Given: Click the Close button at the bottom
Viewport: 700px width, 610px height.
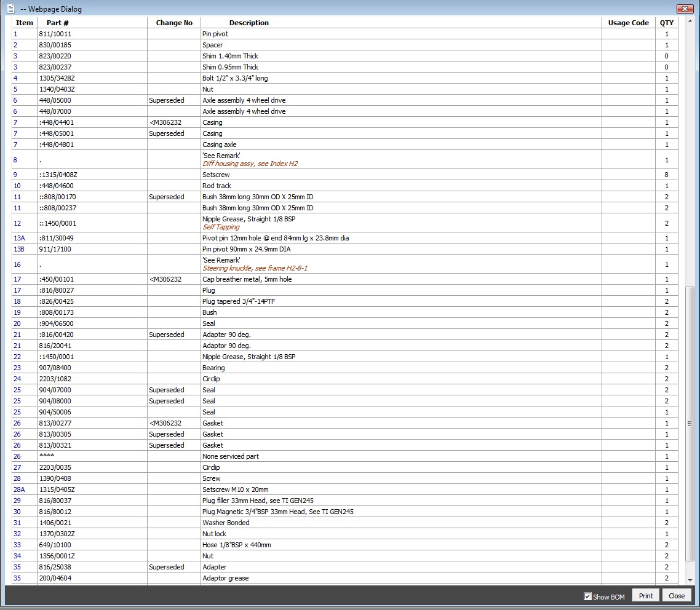Looking at the screenshot, I should pyautogui.click(x=677, y=596).
